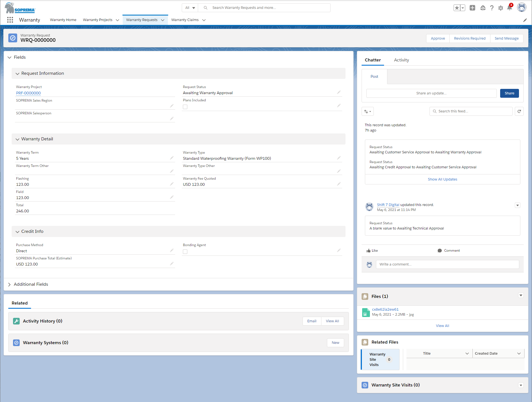Viewport: 532px width, 402px height.
Task: Open the Favorites star icon
Action: click(x=457, y=8)
